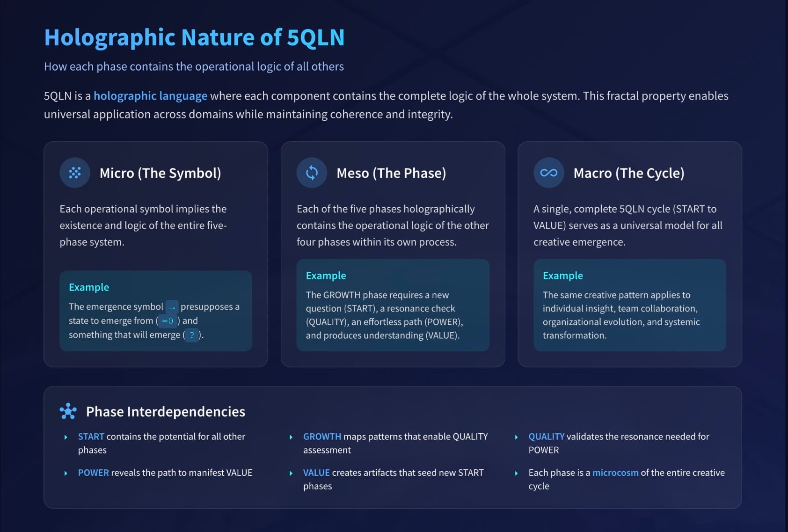Click the Example heading in Meso card

point(326,276)
